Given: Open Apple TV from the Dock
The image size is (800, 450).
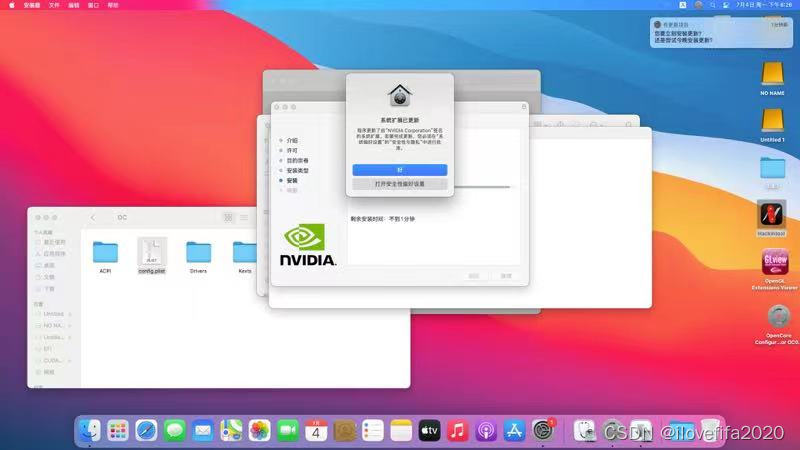Looking at the screenshot, I should click(429, 431).
